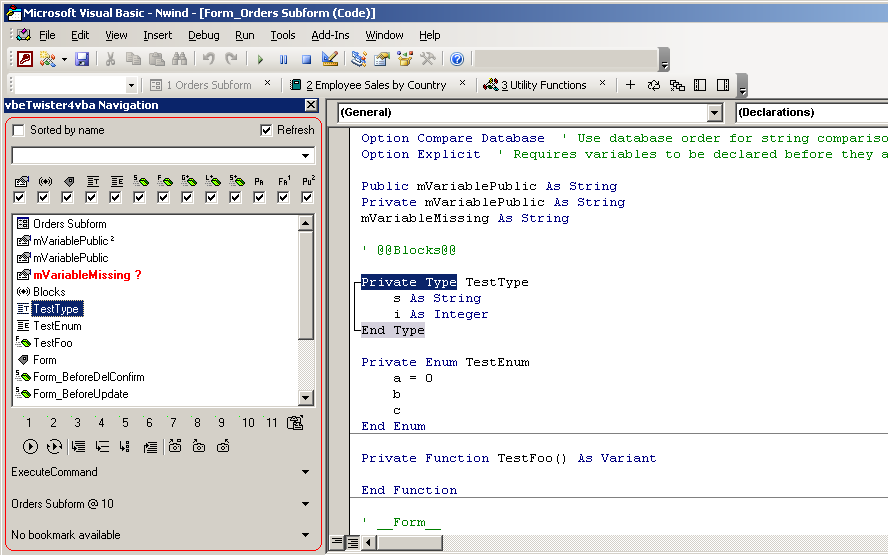Click the navigation search input field
The width and height of the screenshot is (888, 555).
155,155
